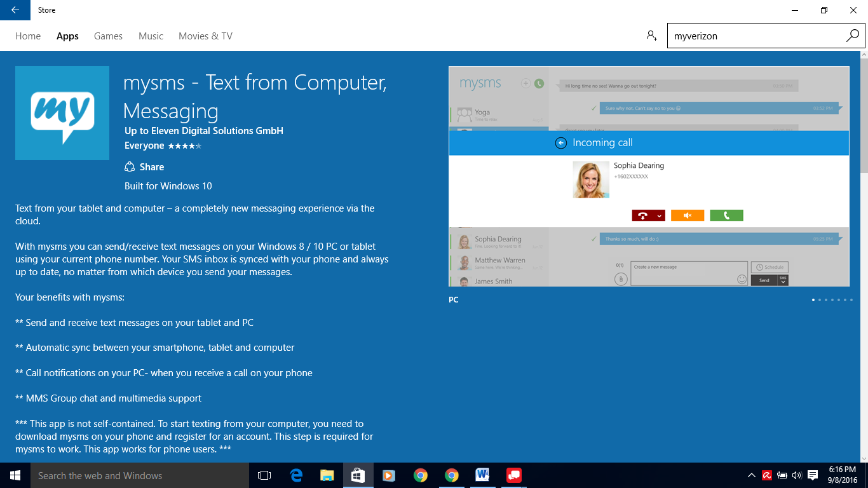The height and width of the screenshot is (488, 868).
Task: Click the mysms app logo
Action: click(62, 113)
